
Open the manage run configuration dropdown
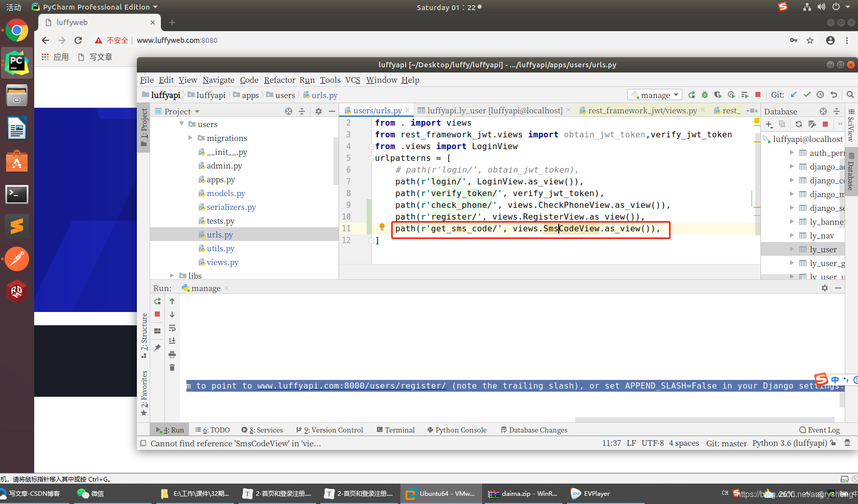tap(655, 95)
